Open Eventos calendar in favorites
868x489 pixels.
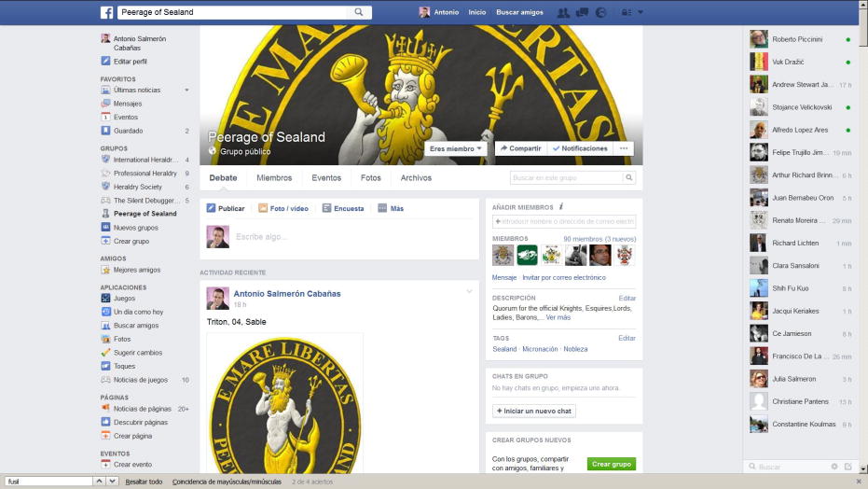(x=126, y=117)
